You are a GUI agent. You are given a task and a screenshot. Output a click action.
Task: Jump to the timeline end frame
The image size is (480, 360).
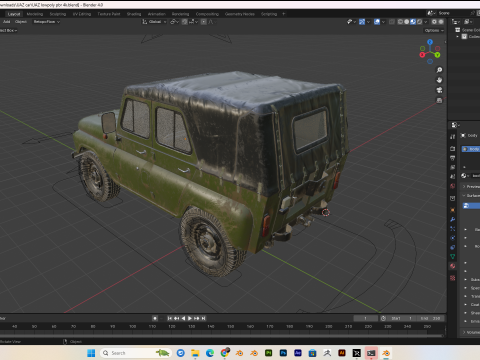tap(203, 318)
